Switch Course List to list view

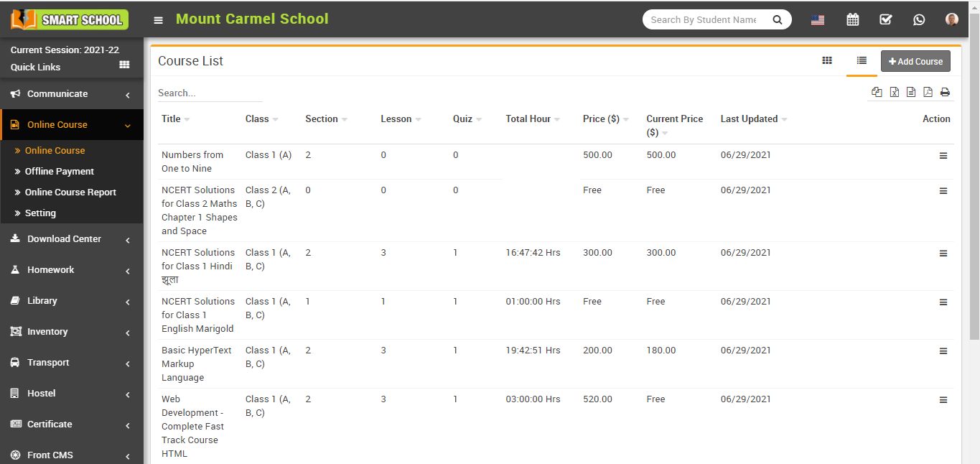click(x=862, y=61)
